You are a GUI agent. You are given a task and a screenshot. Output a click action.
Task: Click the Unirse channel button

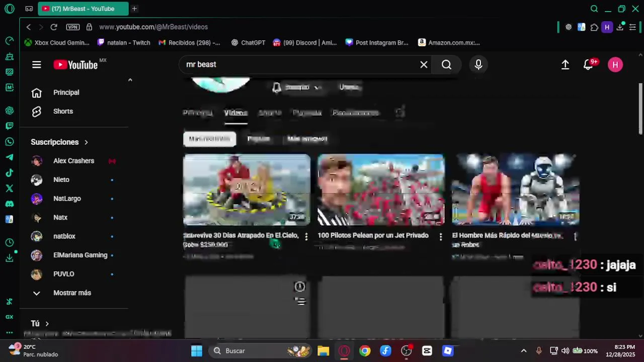349,87
